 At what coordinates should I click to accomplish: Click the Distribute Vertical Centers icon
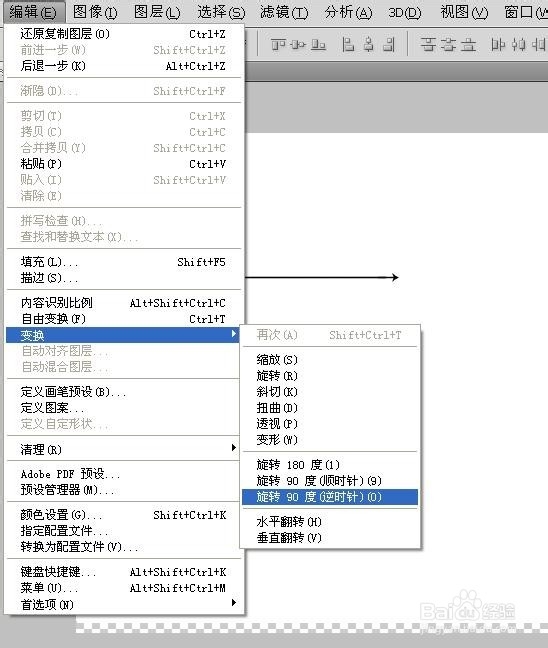448,44
